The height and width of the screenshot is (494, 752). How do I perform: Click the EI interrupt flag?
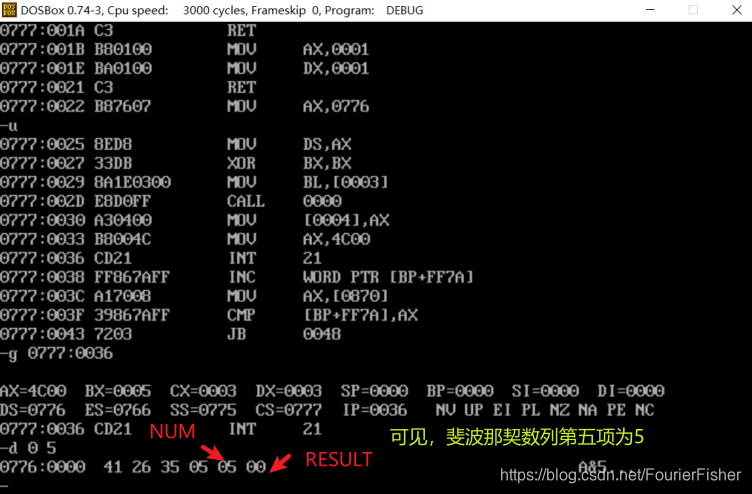[502, 410]
